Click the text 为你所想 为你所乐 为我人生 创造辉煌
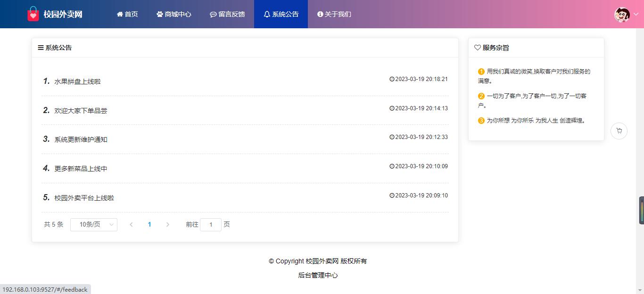Screen dimensions: 644x294 (537, 121)
